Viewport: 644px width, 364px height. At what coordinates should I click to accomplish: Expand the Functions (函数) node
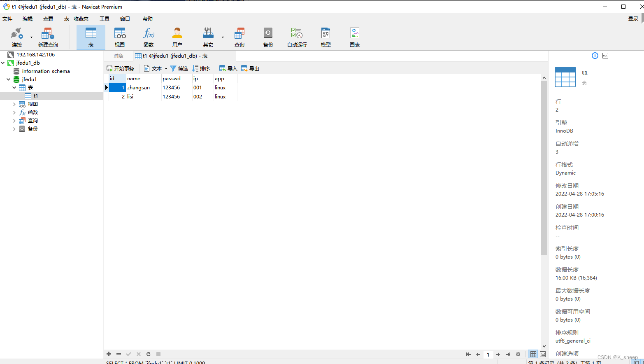tap(14, 112)
